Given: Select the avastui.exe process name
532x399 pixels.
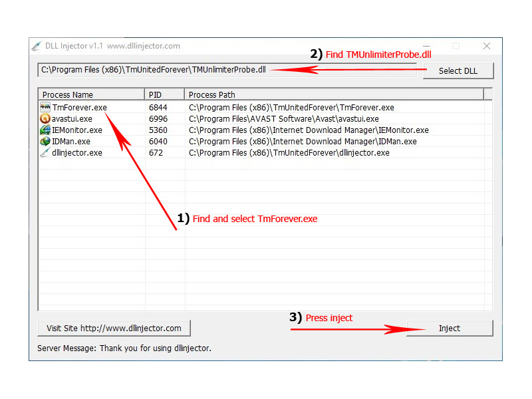Looking at the screenshot, I should coord(72,119).
